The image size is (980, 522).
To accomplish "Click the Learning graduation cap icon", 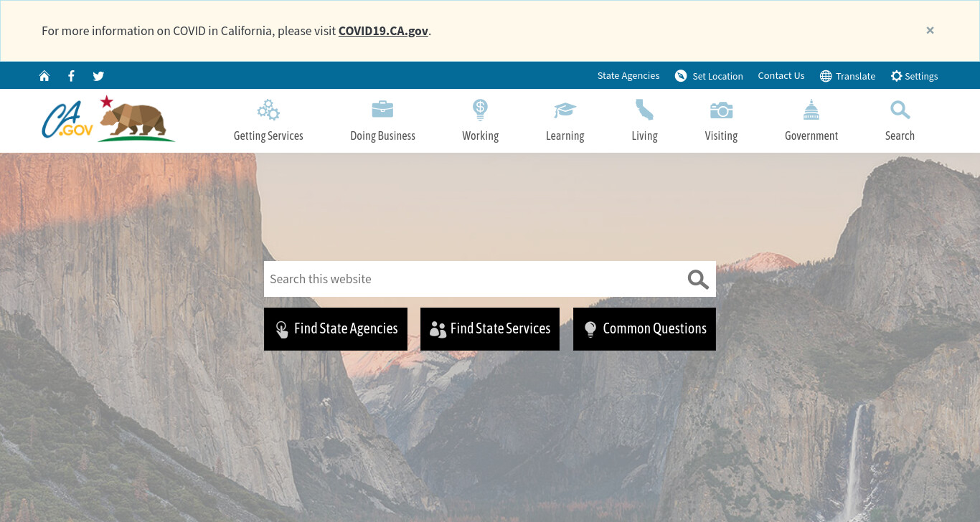I will (x=565, y=110).
